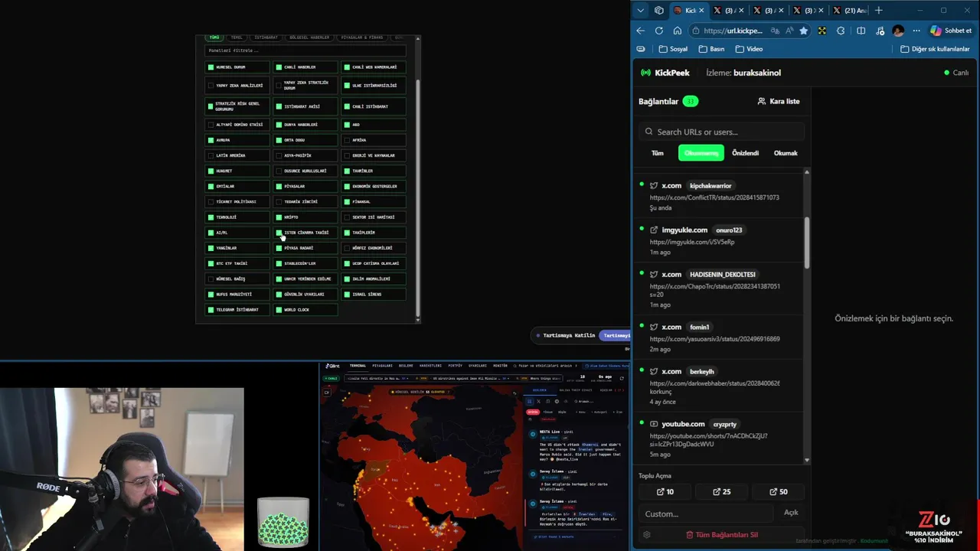Click the Search URLs or users field

(721, 132)
